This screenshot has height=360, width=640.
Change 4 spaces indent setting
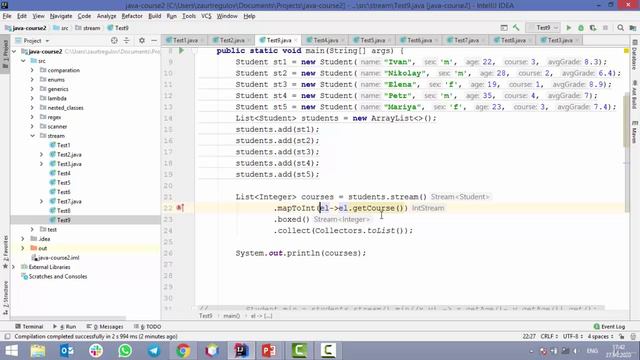pyautogui.click(x=600, y=336)
